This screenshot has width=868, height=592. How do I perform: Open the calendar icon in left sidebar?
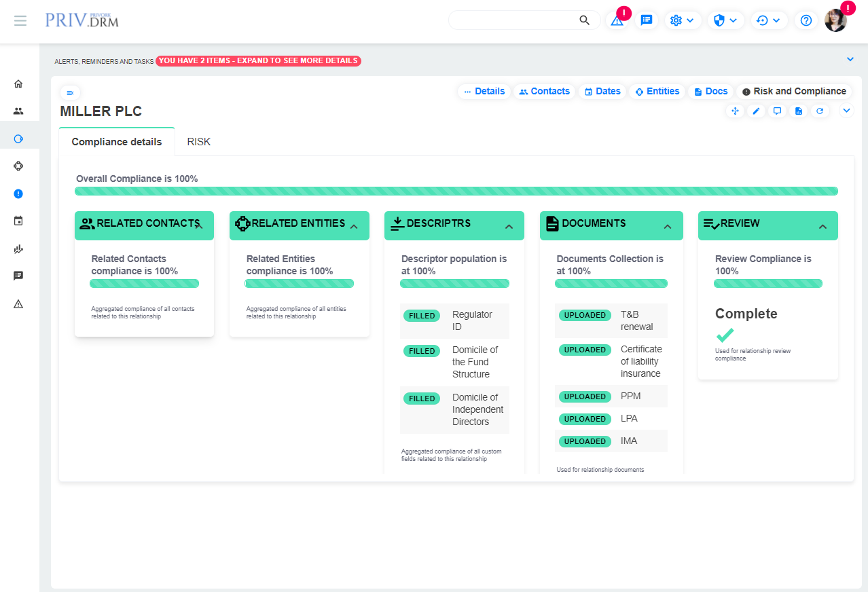tap(18, 221)
